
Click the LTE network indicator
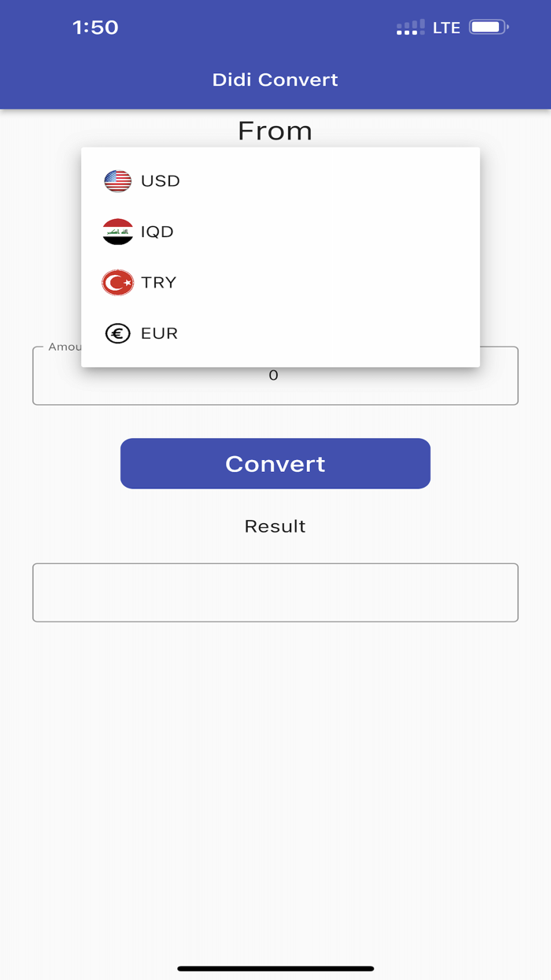[446, 27]
